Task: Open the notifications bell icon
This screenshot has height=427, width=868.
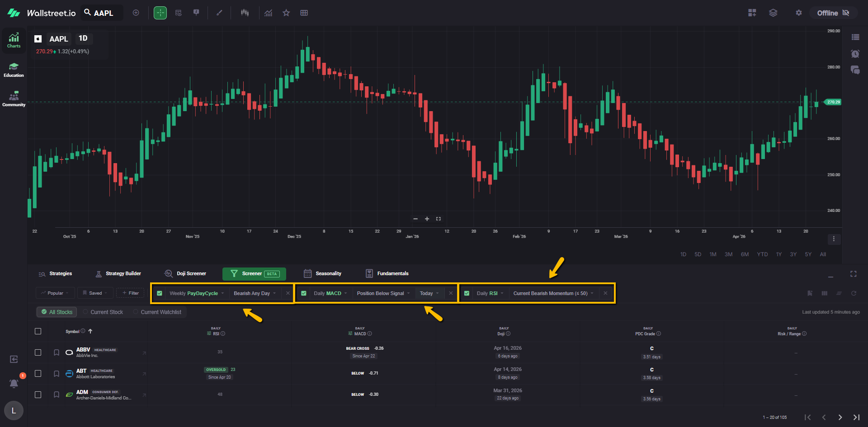Action: coord(14,383)
